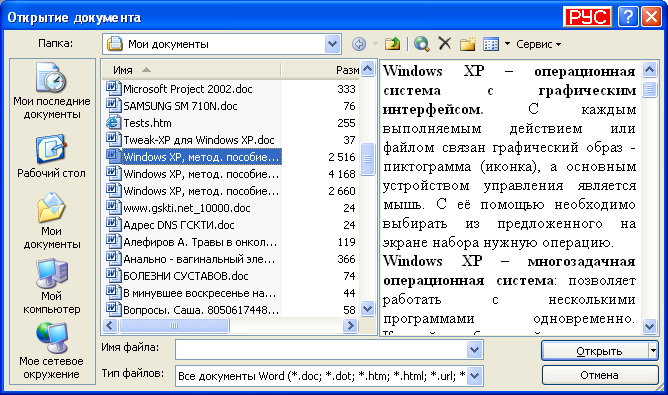Click the Back navigation arrow icon
This screenshot has width=668, height=395.
[359, 44]
